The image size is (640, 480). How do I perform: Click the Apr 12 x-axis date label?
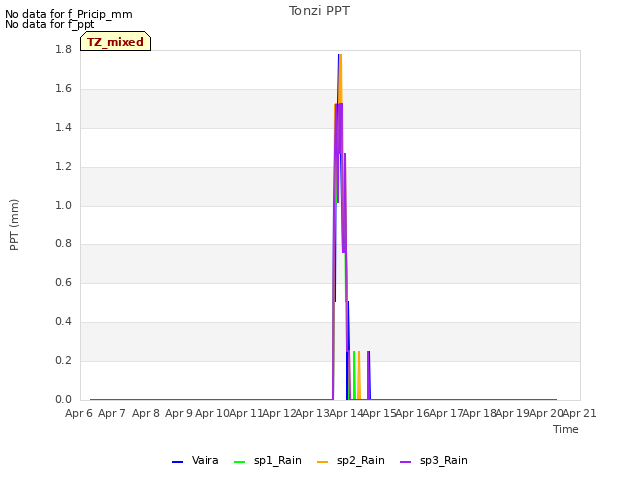[279, 413]
